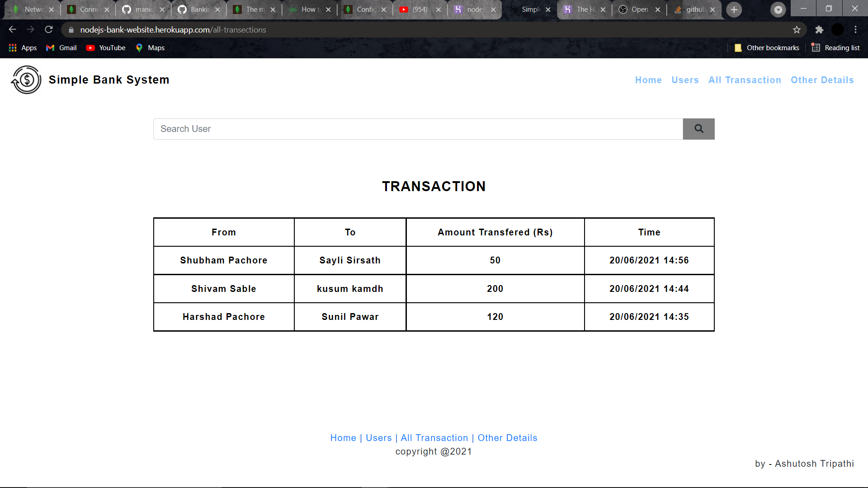Open Users link in top navigation

click(x=685, y=80)
